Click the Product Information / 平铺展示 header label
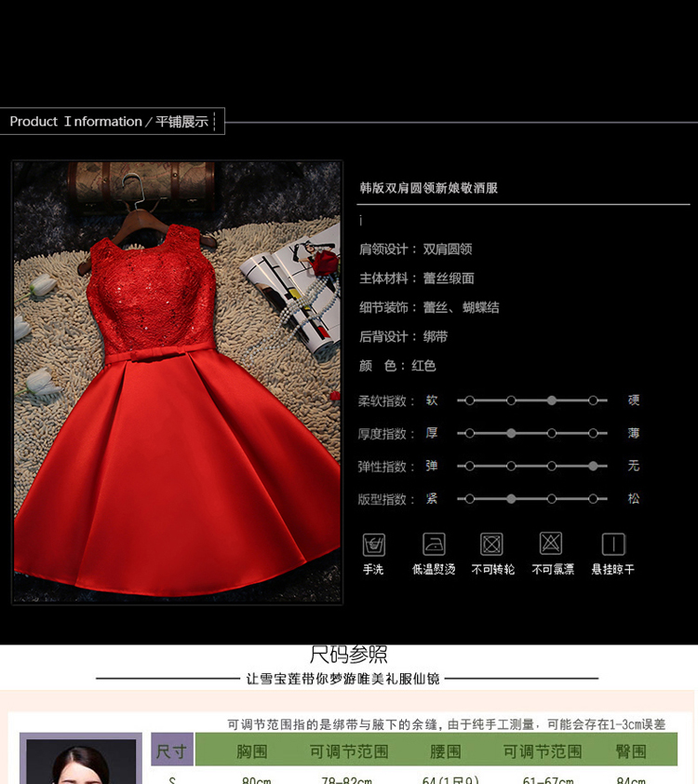Image resolution: width=698 pixels, height=784 pixels. coord(110,121)
